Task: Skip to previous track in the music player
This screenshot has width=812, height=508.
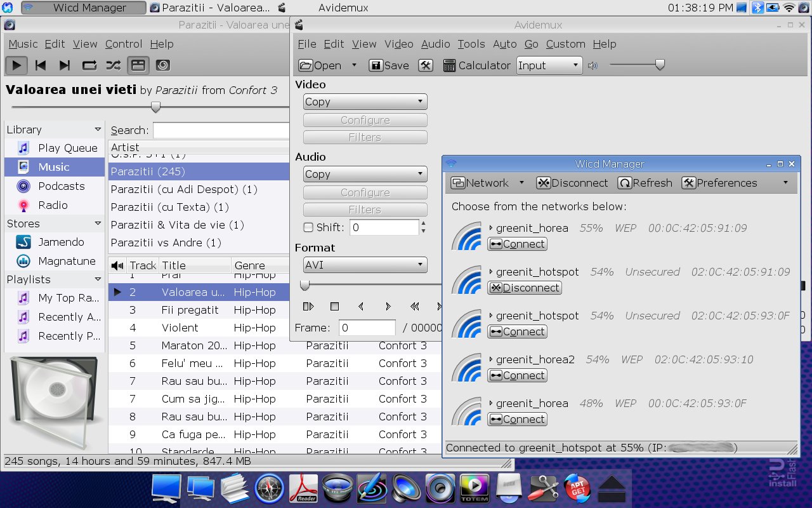Action: 41,65
